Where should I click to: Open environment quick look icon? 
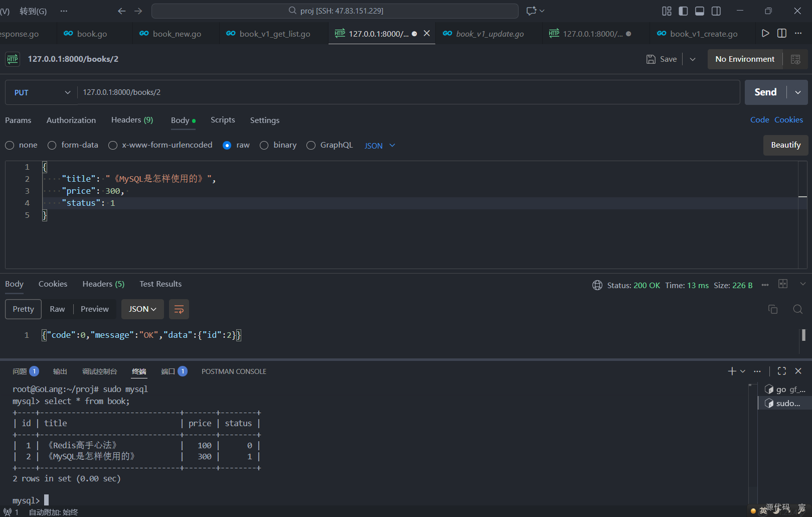point(795,59)
